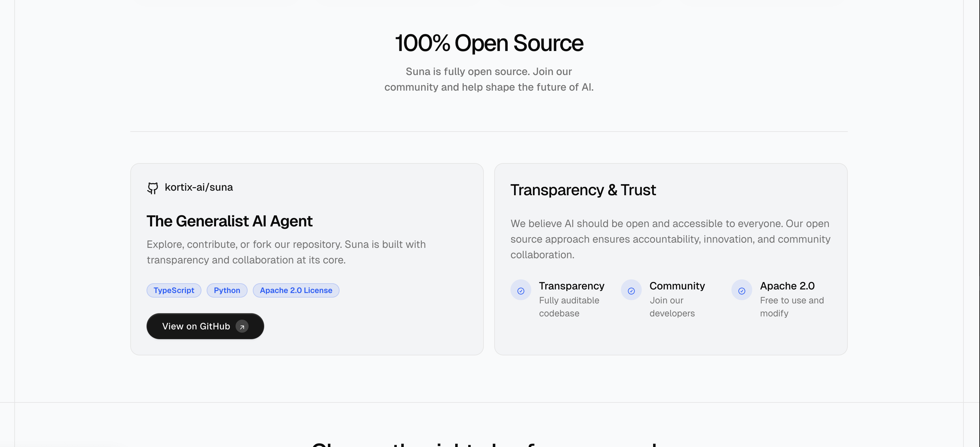Click the checkmark icon next to Transparency
The width and height of the screenshot is (980, 447).
(521, 290)
